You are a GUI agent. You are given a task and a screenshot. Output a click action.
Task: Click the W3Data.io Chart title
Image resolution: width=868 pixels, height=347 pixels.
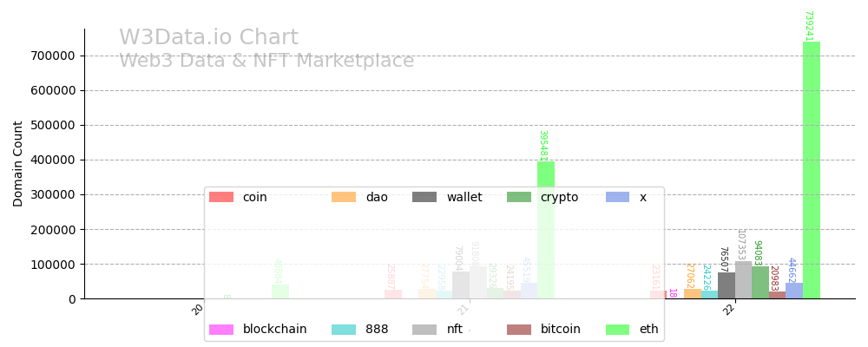coord(208,38)
